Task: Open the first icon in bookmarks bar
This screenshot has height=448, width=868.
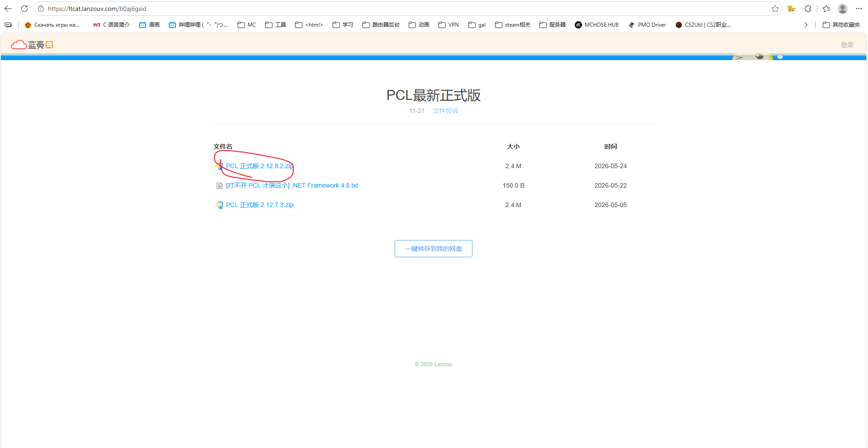Action: click(8, 25)
